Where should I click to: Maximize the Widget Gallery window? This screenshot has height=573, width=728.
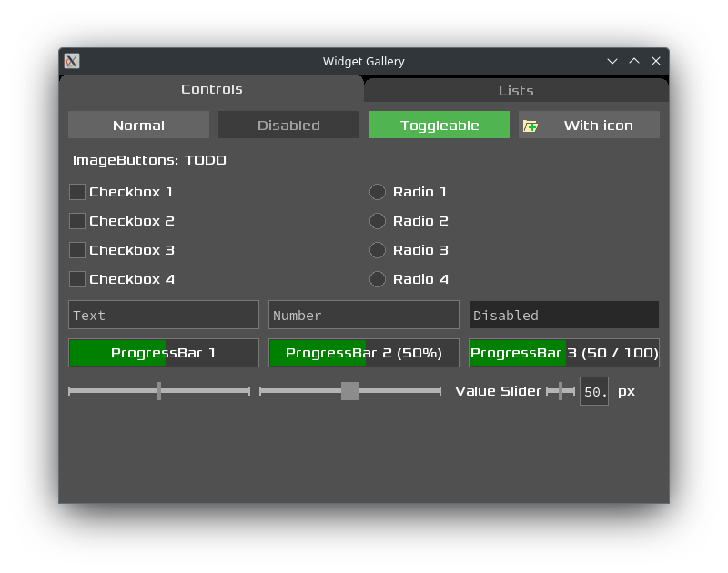point(634,61)
